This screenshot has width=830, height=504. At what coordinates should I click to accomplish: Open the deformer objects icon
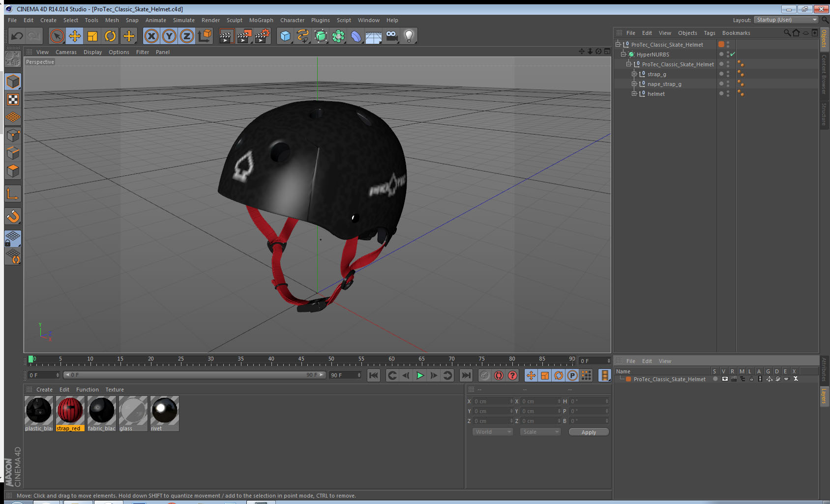pos(356,36)
